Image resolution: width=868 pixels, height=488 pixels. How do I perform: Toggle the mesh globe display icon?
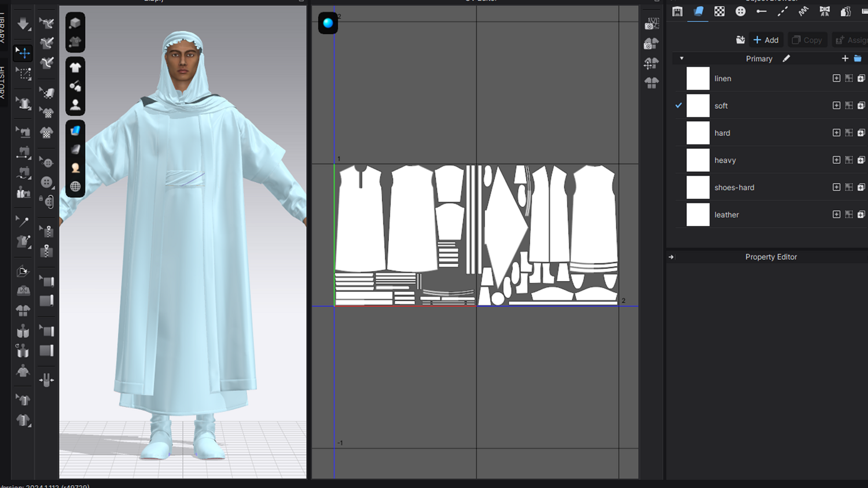pyautogui.click(x=75, y=186)
